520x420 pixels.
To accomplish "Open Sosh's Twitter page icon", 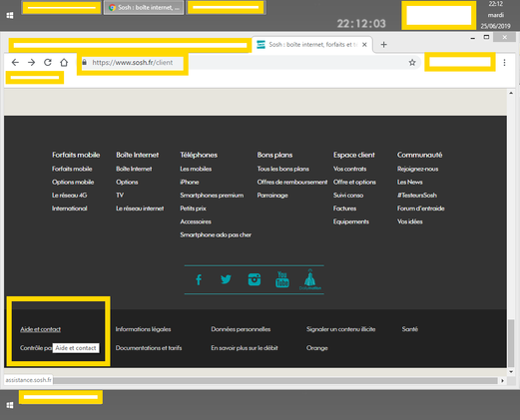I will coord(226,279).
